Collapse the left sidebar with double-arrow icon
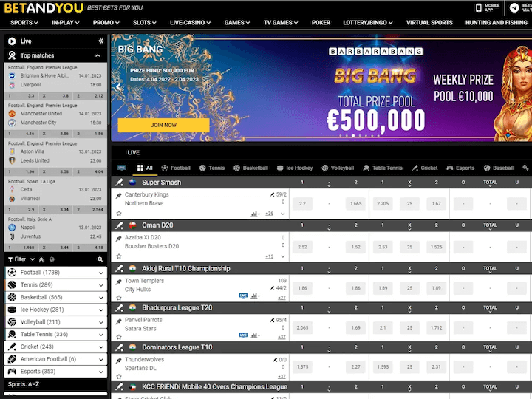Viewport: 532px width, 399px height. pyautogui.click(x=100, y=41)
